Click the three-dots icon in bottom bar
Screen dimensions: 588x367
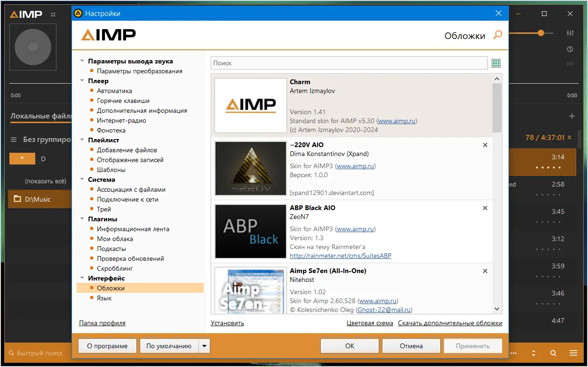pyautogui.click(x=514, y=353)
